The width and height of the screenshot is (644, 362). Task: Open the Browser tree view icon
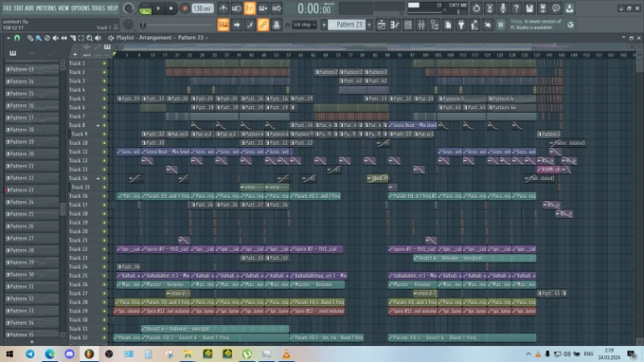click(435, 25)
